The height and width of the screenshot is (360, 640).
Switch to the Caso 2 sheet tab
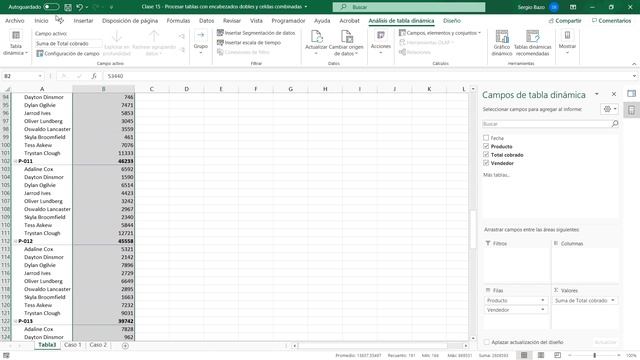pos(98,345)
